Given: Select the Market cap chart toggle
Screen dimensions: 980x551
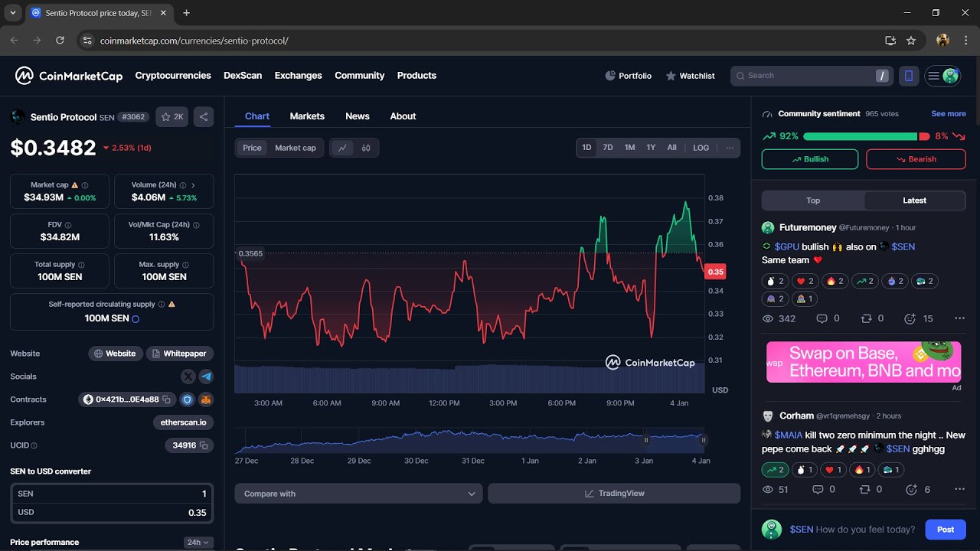Looking at the screenshot, I should [296, 148].
